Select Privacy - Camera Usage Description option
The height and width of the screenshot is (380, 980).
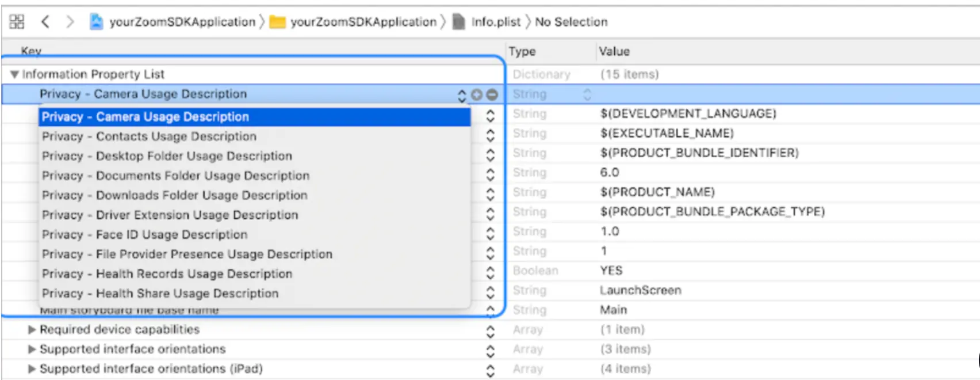tap(254, 117)
